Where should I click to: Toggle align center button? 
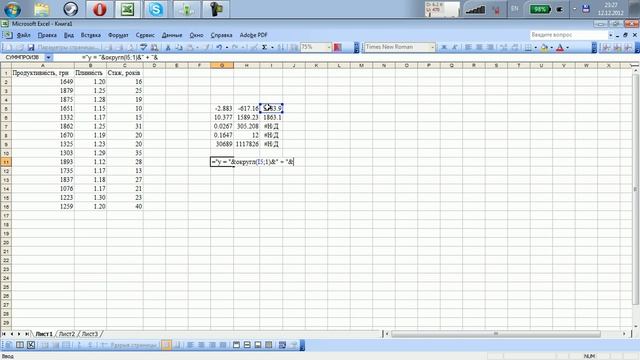click(479, 48)
